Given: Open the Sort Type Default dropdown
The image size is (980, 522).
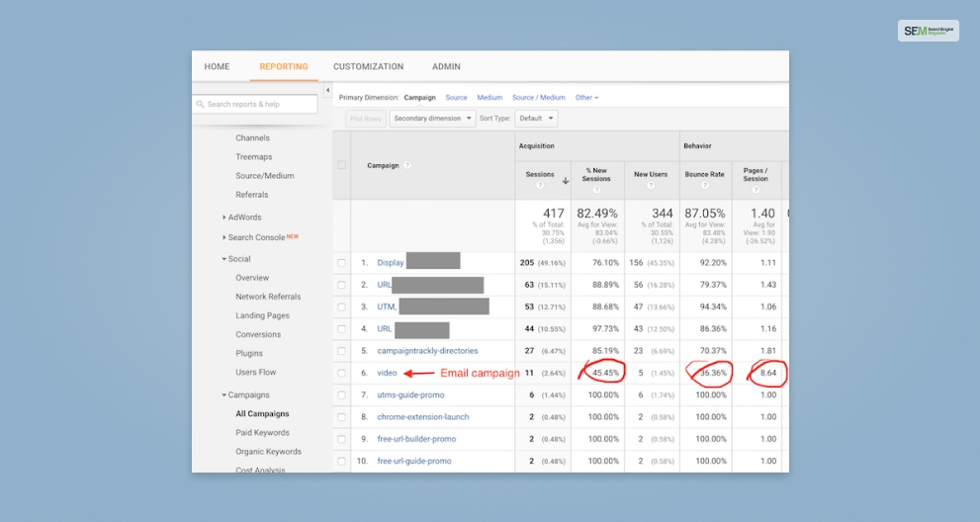Looking at the screenshot, I should 536,119.
